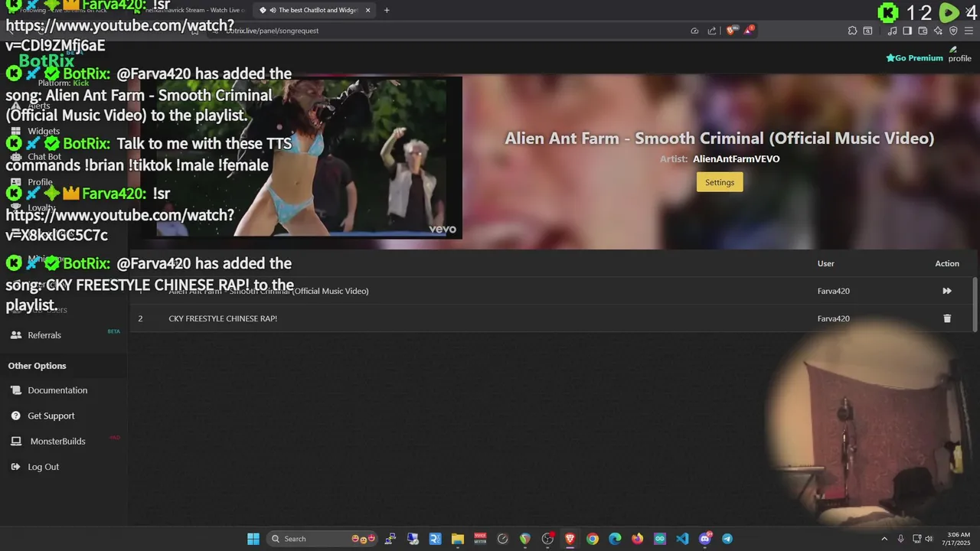Click Farva420 in the Smooth Criminal row
Screen dimensions: 980x551
coord(833,291)
